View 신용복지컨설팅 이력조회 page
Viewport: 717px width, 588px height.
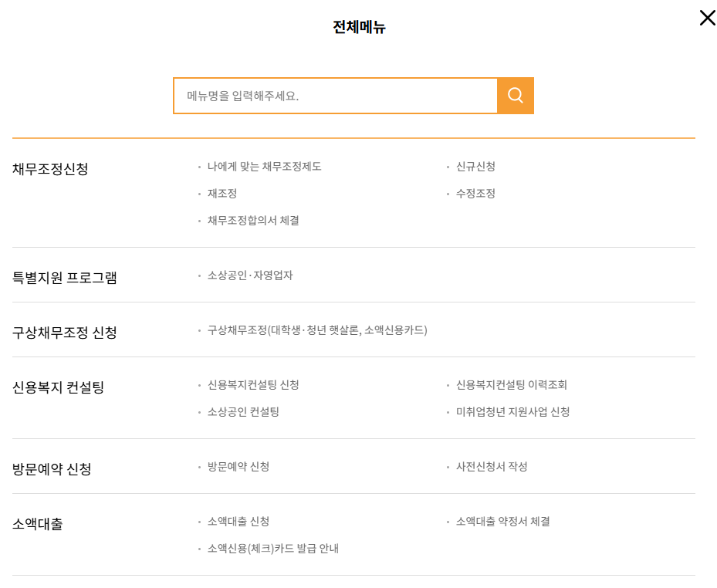click(512, 385)
